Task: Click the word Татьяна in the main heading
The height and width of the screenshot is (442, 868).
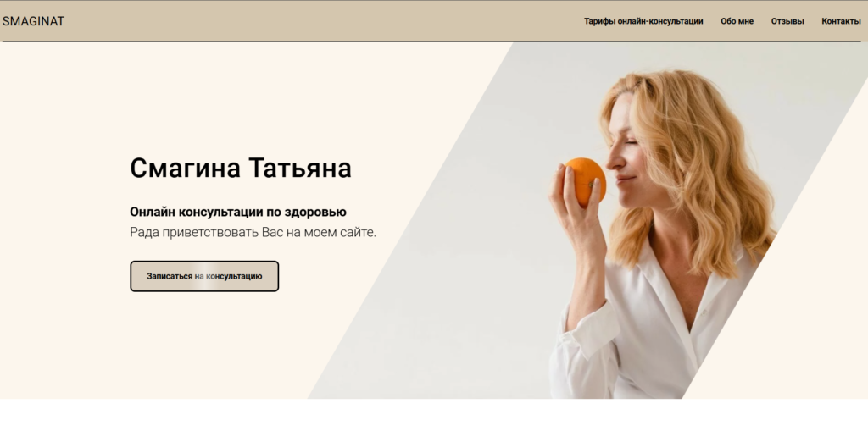Action: coord(299,168)
